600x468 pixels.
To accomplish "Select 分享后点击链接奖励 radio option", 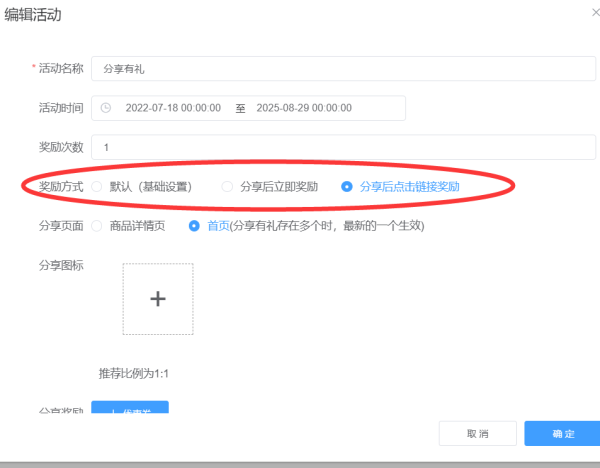I will coord(347,186).
